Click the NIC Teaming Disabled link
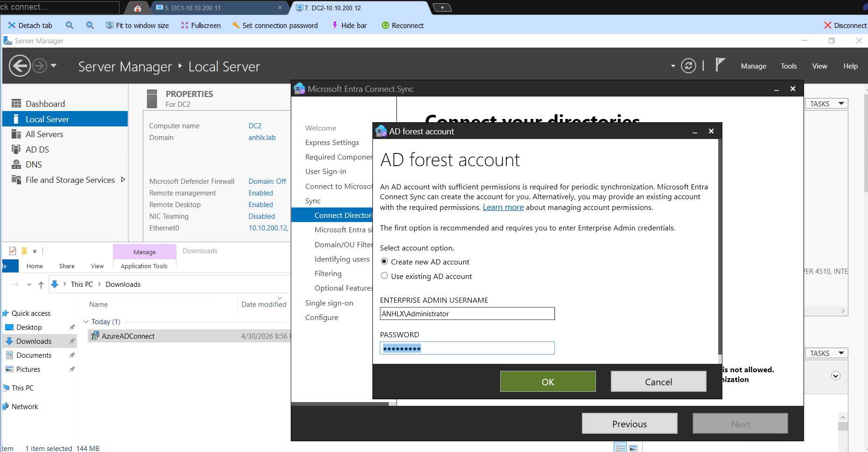 [x=261, y=216]
